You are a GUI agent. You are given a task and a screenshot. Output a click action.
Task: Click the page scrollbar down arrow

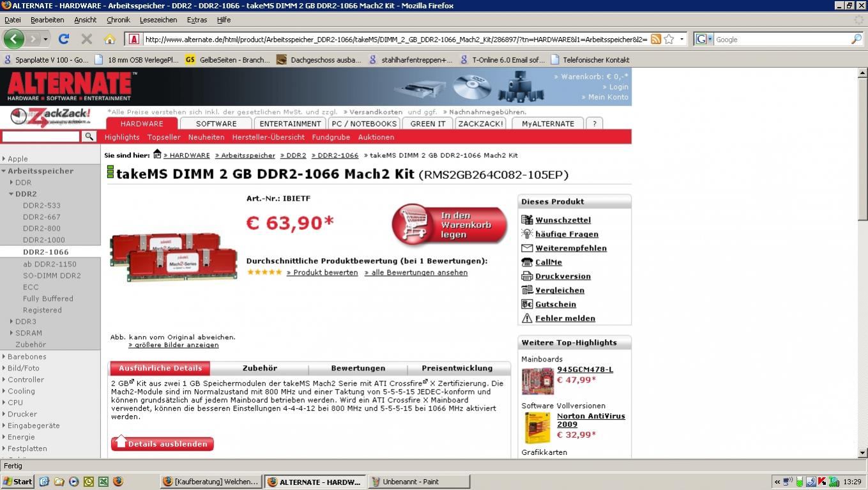pos(862,452)
